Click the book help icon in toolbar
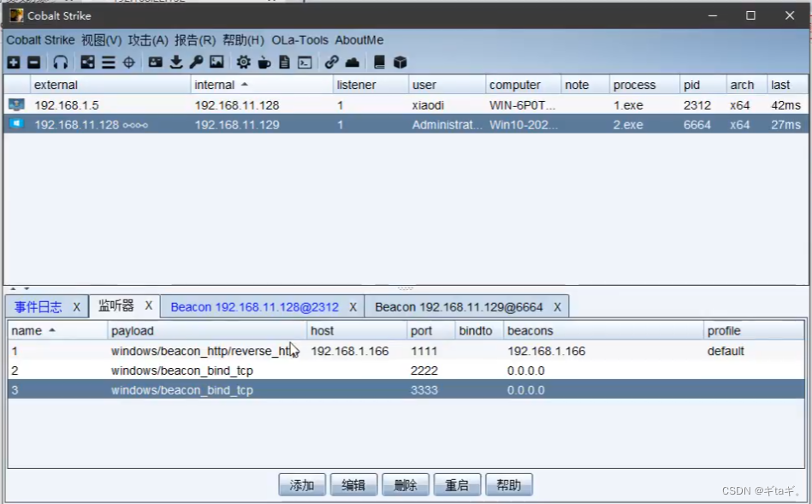The width and height of the screenshot is (812, 504). pyautogui.click(x=379, y=62)
